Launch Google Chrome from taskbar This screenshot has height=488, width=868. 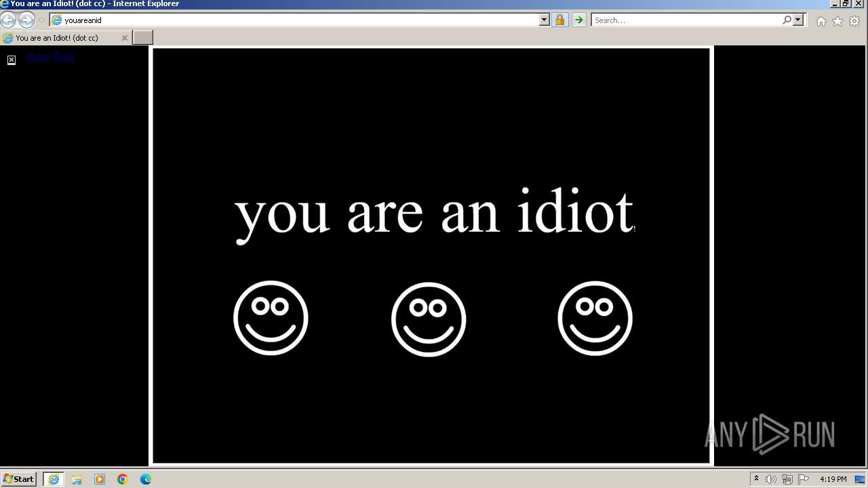click(x=123, y=479)
